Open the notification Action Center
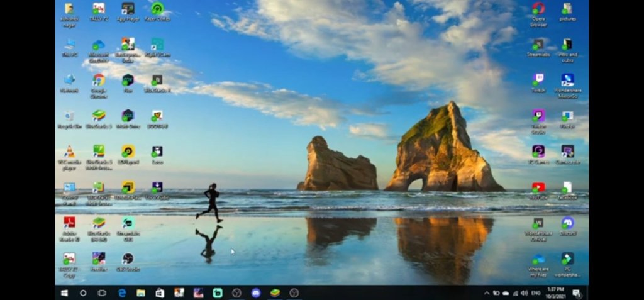 click(x=578, y=293)
